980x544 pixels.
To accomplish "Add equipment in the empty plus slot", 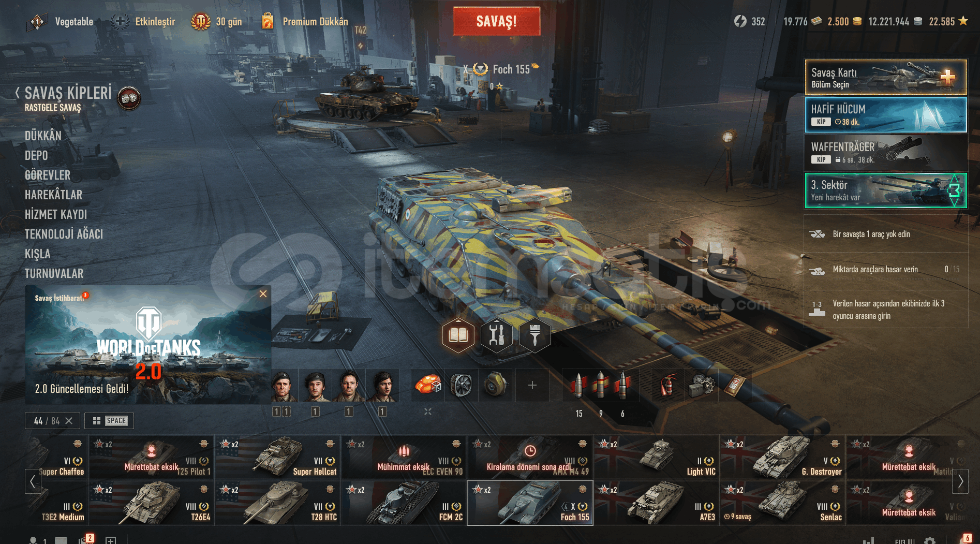I will (x=532, y=385).
